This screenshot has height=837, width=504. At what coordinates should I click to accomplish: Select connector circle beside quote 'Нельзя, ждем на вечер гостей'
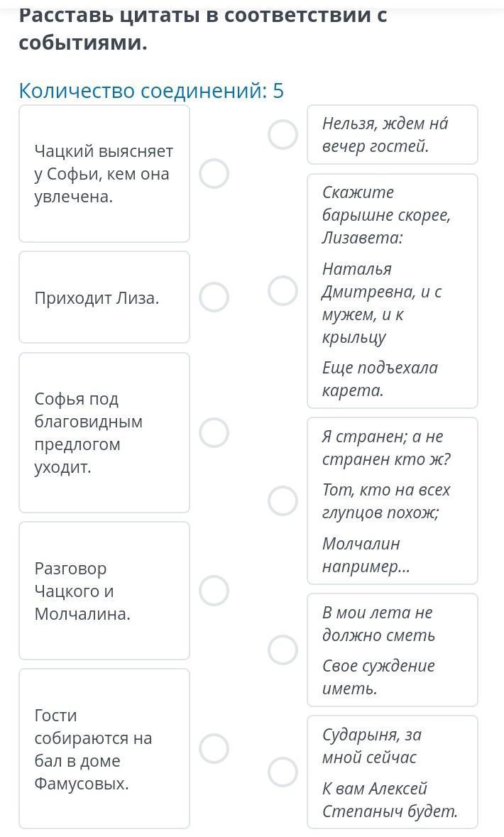point(283,134)
